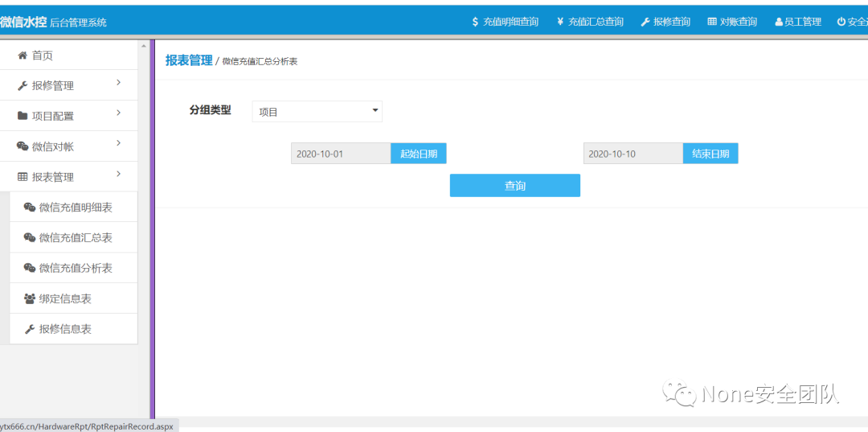The height and width of the screenshot is (432, 868).
Task: Click the 后台管理系统 subtitle
Action: click(78, 23)
